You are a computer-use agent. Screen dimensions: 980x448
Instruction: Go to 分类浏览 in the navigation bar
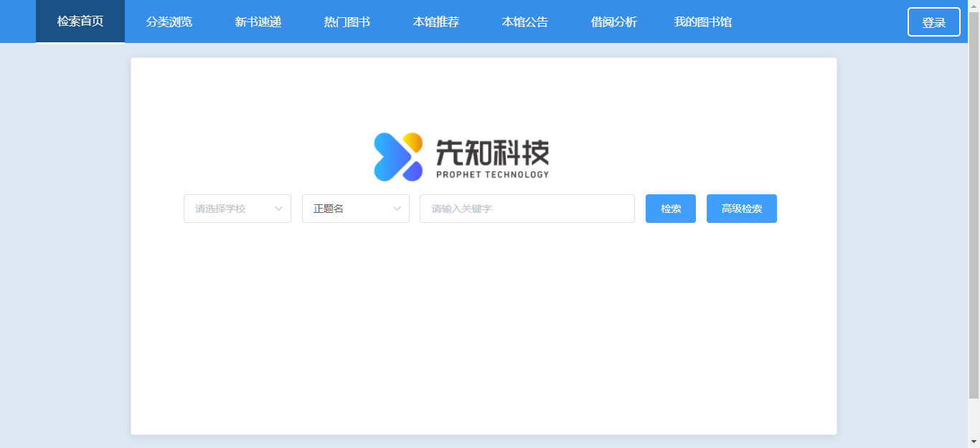(x=169, y=22)
